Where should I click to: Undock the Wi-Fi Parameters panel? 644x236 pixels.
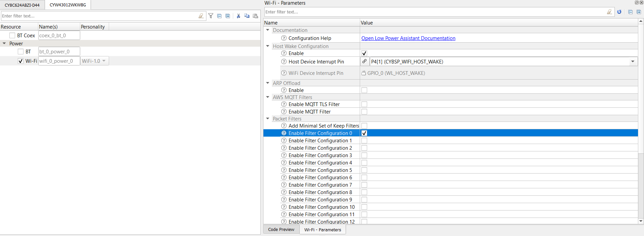pyautogui.click(x=637, y=2)
